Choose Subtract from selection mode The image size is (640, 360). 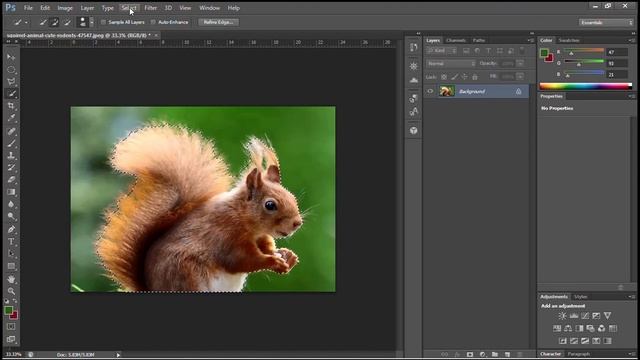(x=67, y=22)
